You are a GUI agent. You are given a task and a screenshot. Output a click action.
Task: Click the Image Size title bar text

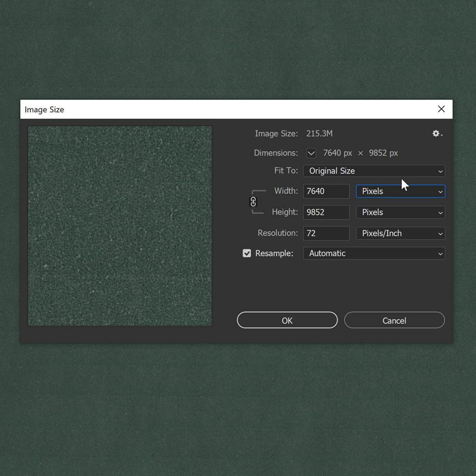[x=44, y=109]
